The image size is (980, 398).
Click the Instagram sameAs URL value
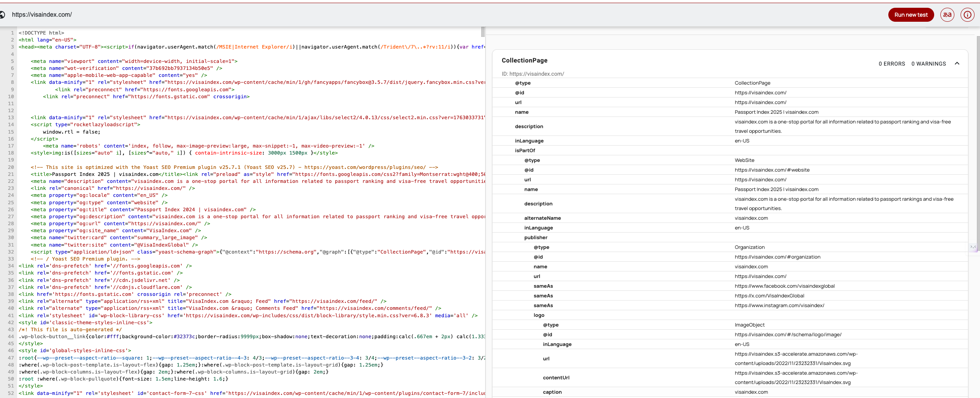pyautogui.click(x=780, y=305)
